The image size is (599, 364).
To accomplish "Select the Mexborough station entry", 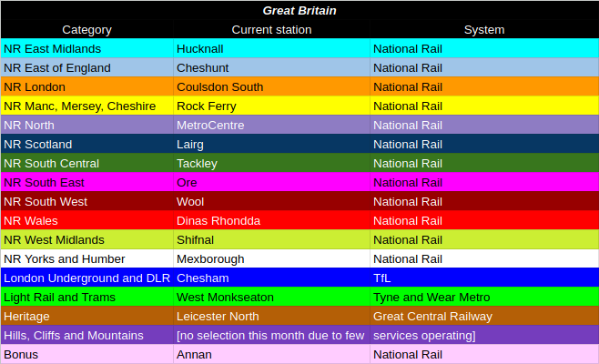I will (x=210, y=258).
